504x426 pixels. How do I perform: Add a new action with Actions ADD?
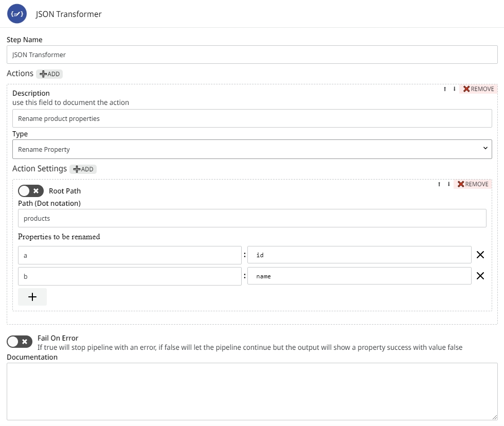tap(49, 74)
